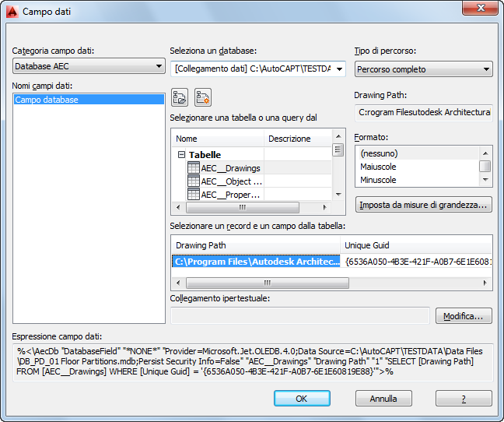This screenshot has width=504, height=422.
Task: Click the Formato list scroll up arrow
Action: pos(485,153)
